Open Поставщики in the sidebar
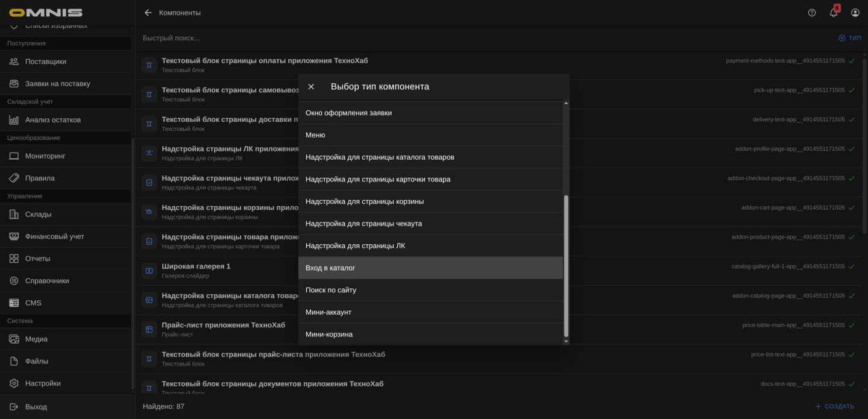This screenshot has width=868, height=419. (46, 61)
